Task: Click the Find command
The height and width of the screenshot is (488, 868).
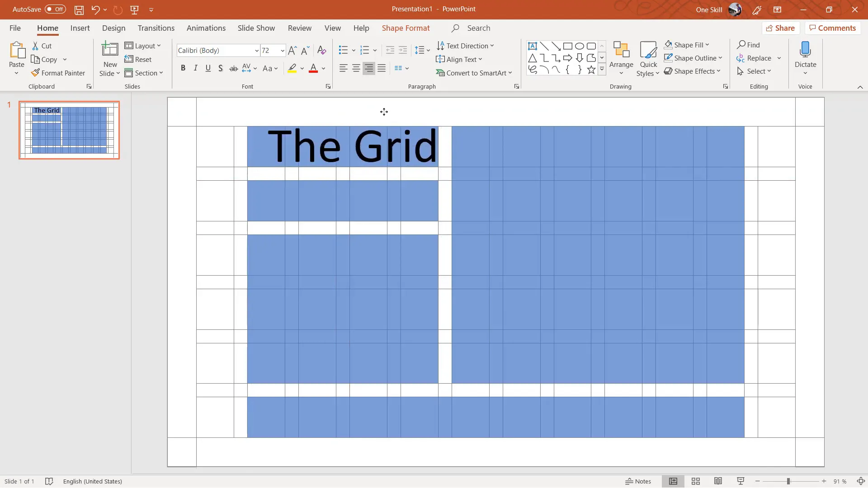Action: pos(748,45)
